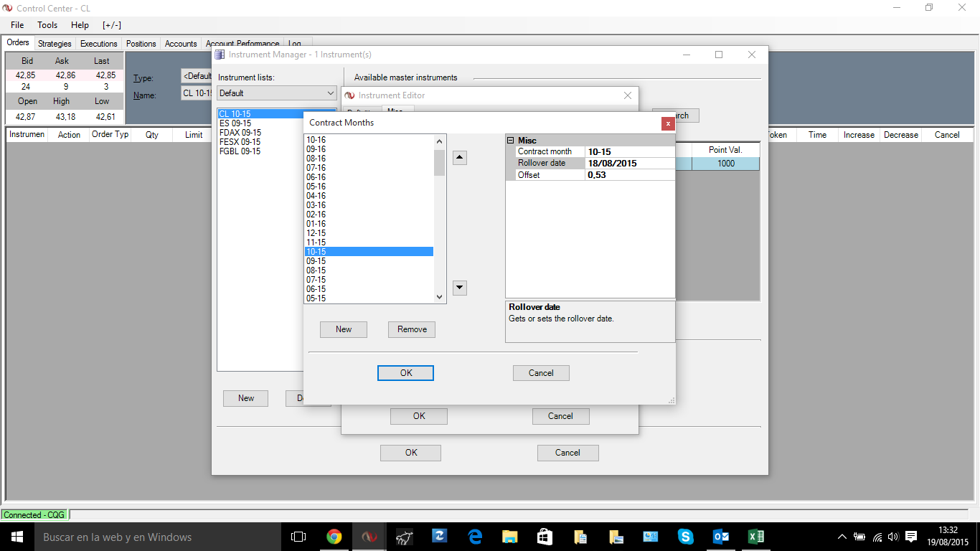Open the bull icon app in the taskbar
This screenshot has height=551, width=980.
[x=404, y=537]
